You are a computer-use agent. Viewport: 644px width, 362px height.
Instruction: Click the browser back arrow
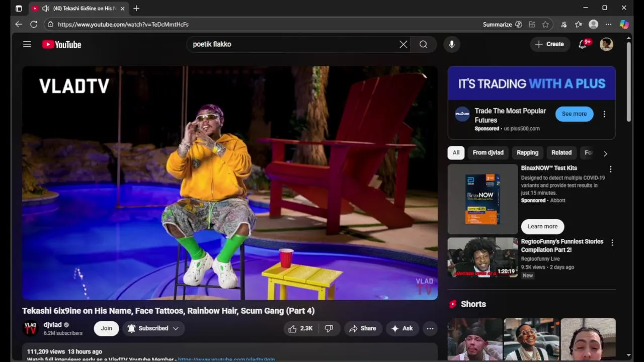pyautogui.click(x=19, y=24)
